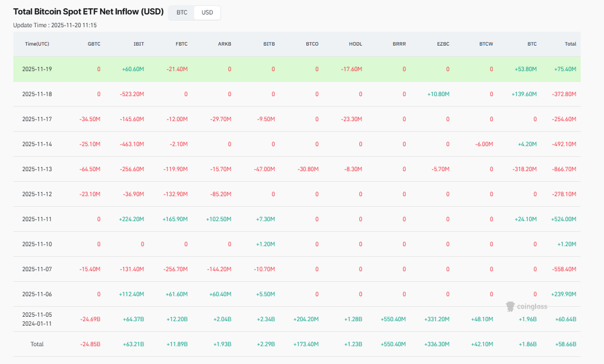Select the IBIT column header
Image resolution: width=604 pixels, height=364 pixels.
(x=139, y=44)
